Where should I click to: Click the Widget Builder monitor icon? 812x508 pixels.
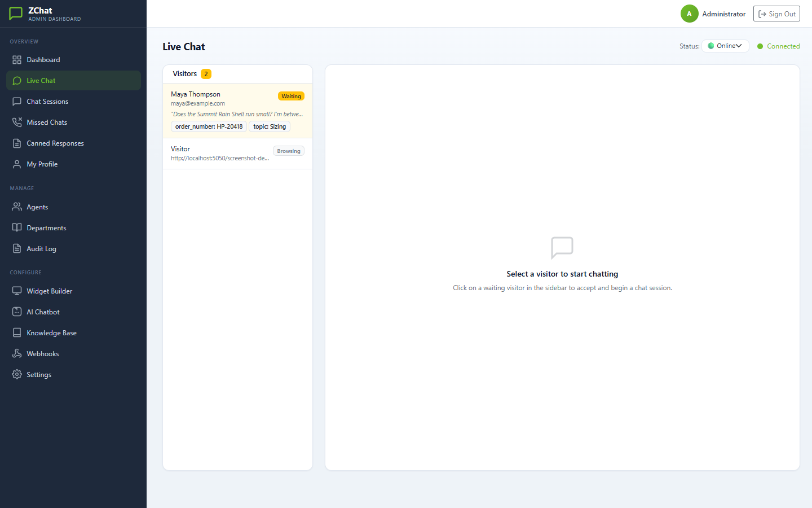coord(17,291)
